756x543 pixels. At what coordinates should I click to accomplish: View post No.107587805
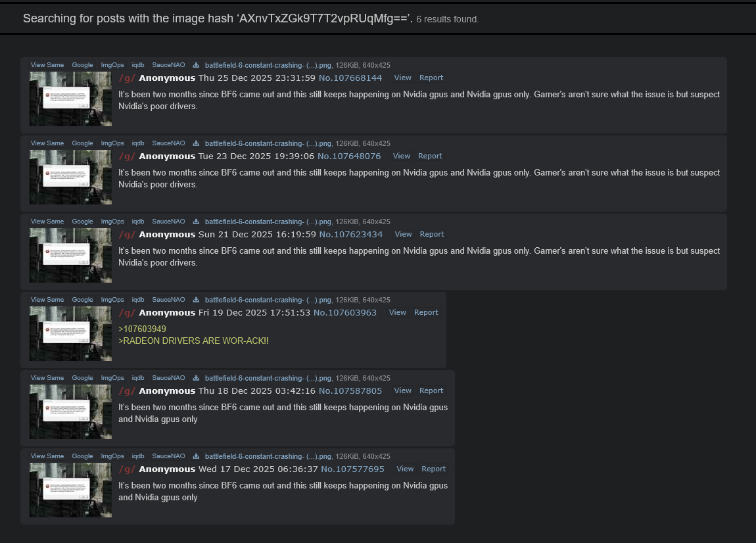pos(402,390)
